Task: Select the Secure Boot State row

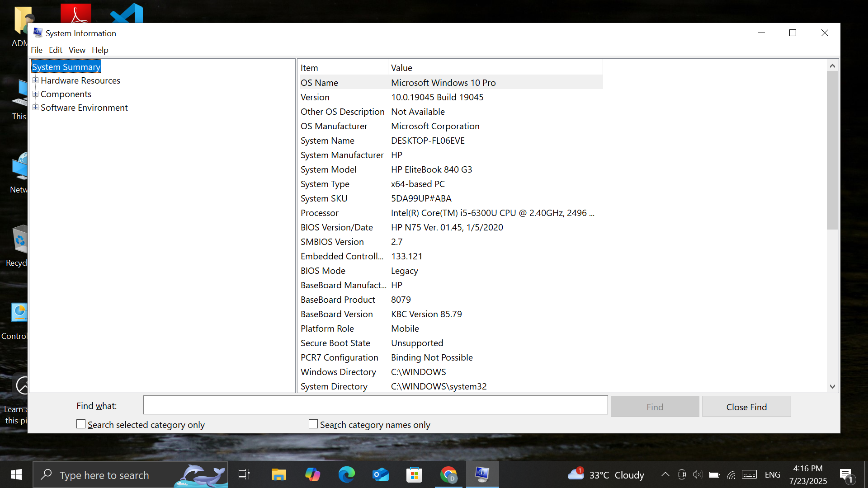Action: [x=450, y=343]
